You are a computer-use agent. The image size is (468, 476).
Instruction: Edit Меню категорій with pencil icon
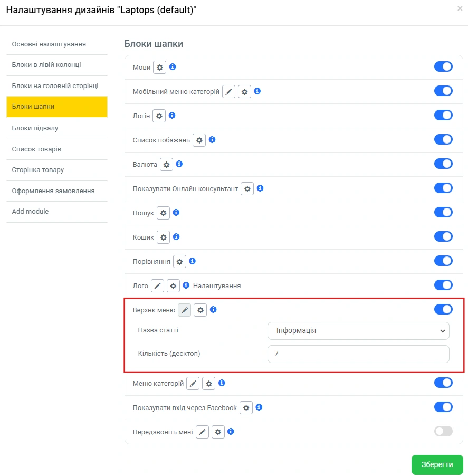[193, 384]
